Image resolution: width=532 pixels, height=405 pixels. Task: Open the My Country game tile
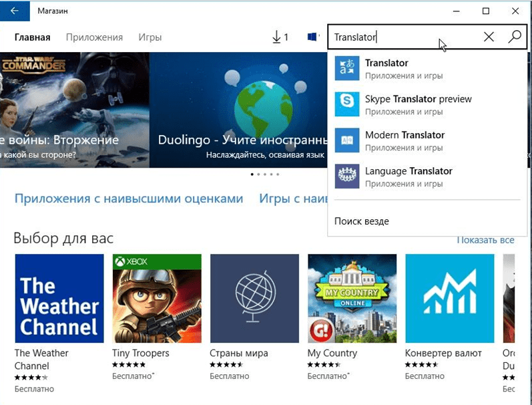(352, 298)
